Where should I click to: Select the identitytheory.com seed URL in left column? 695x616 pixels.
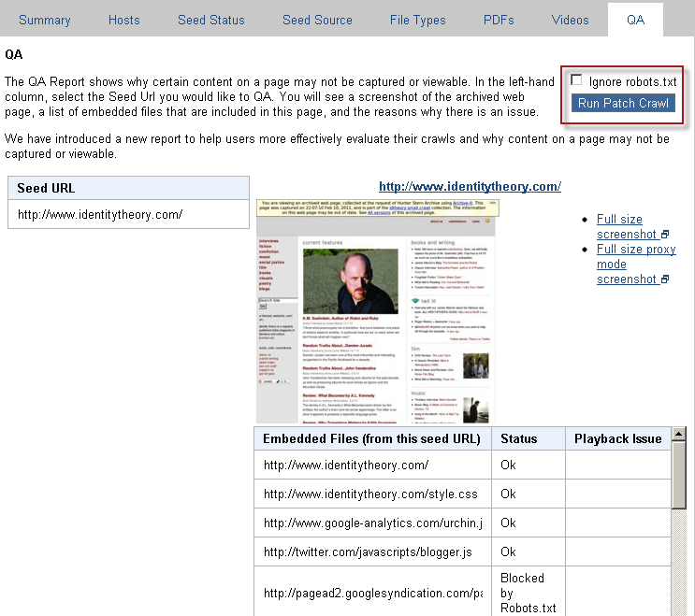100,215
